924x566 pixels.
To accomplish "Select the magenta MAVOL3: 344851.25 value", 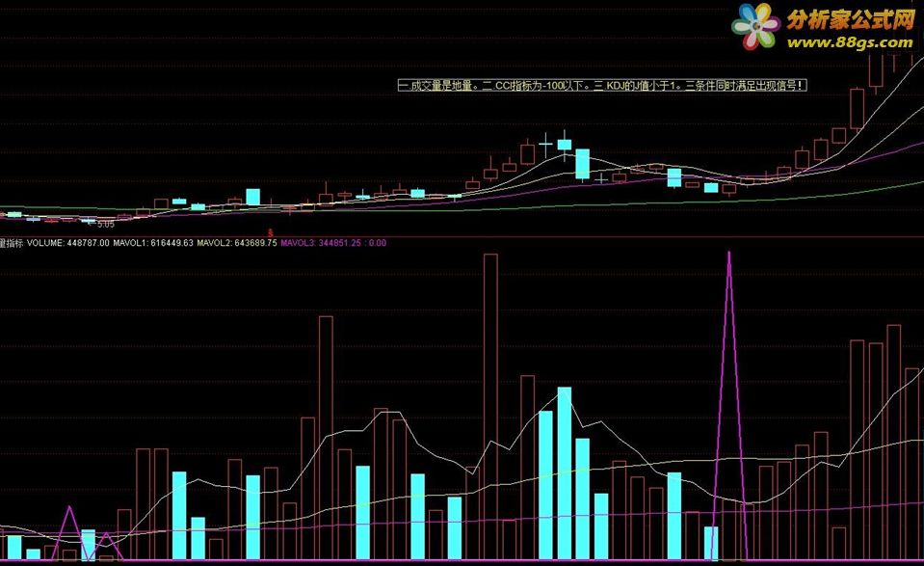I will (x=321, y=243).
